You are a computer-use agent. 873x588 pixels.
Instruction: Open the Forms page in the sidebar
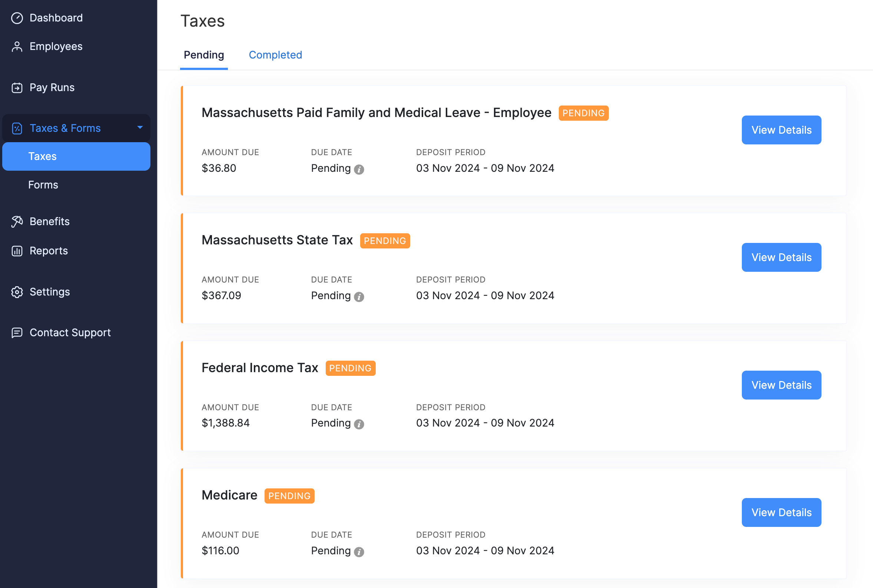[x=43, y=184]
